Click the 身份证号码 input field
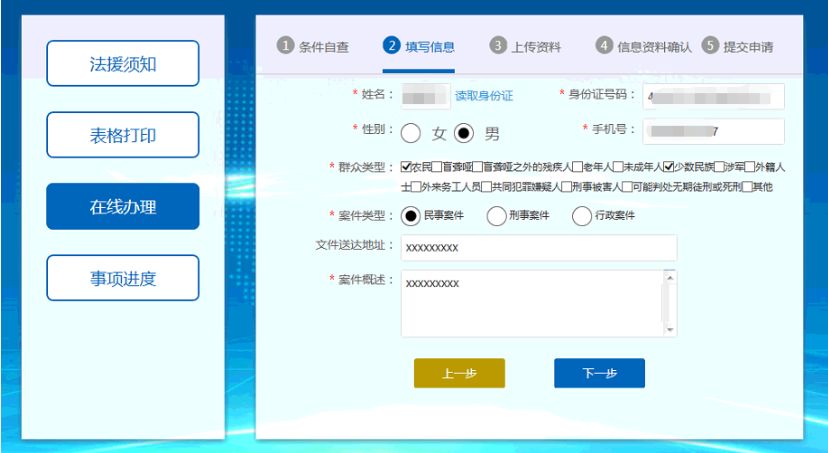This screenshot has width=828, height=453. (x=713, y=97)
